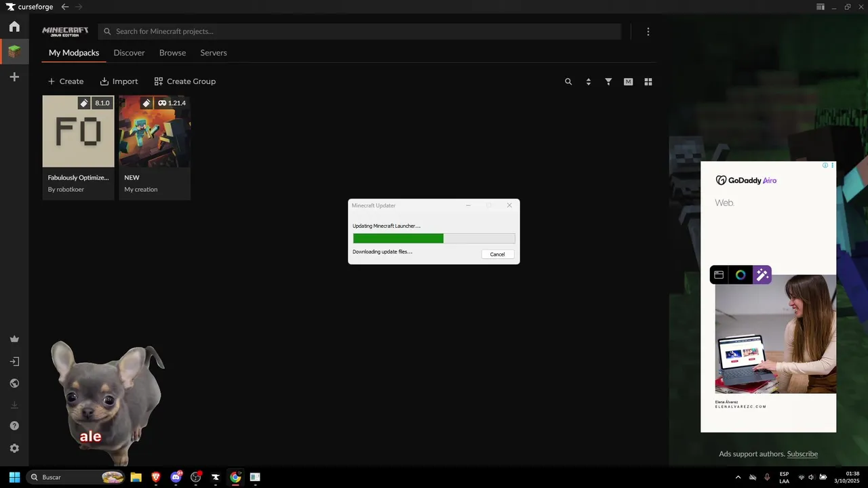The height and width of the screenshot is (488, 868).
Task: Open the crown premium icon in sidebar
Action: pos(14,339)
